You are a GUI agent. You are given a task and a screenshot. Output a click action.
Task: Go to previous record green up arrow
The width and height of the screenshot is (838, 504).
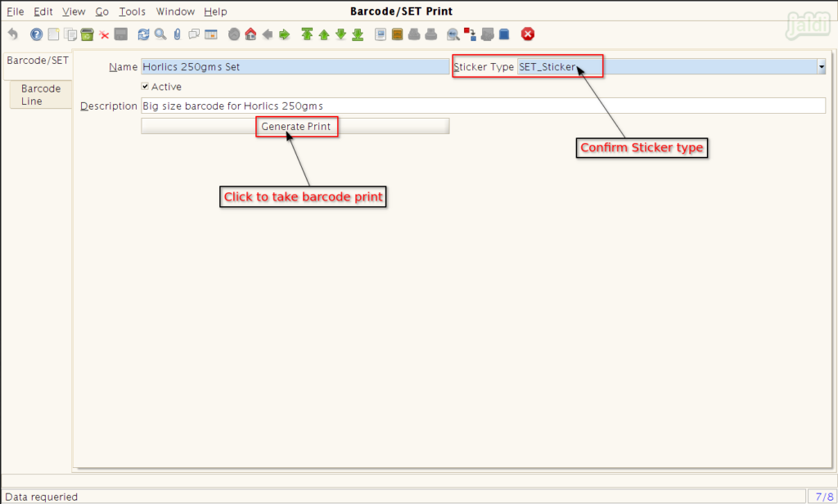coord(324,34)
